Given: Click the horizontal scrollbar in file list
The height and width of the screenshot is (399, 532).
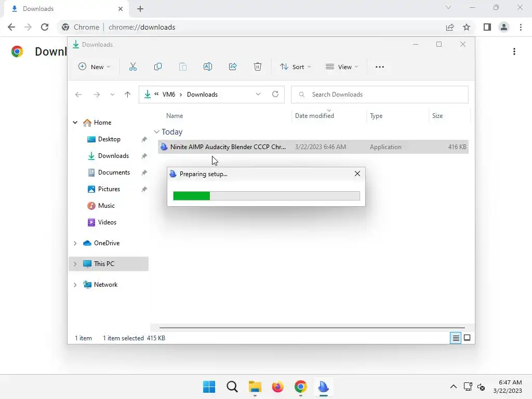Looking at the screenshot, I should (x=312, y=328).
